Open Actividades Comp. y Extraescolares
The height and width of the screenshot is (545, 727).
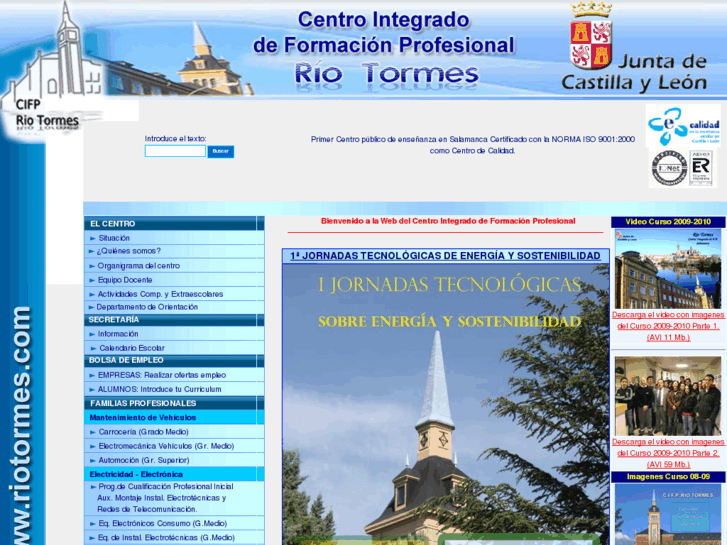(x=160, y=294)
